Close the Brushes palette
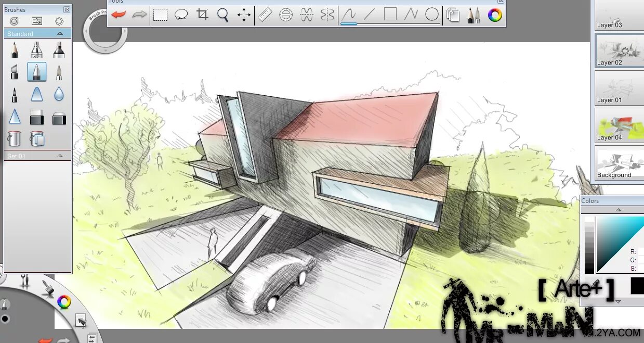Viewport: 644px width, 343px height. tap(67, 9)
